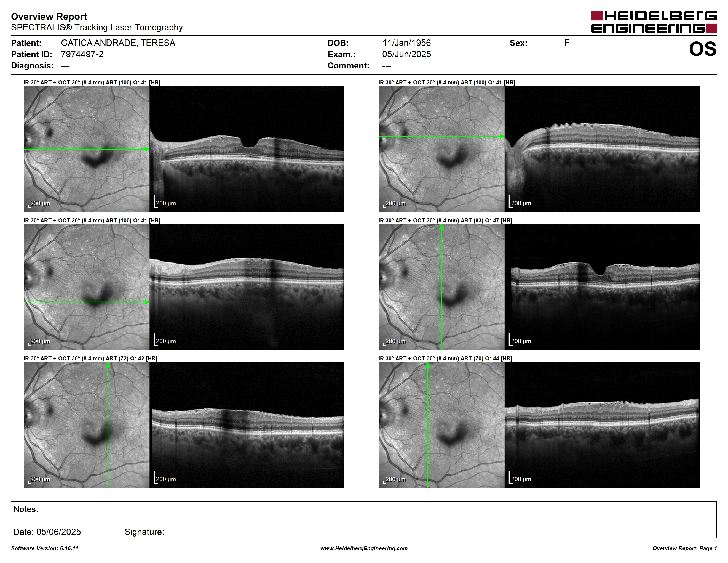Click middle-right IR fundus with vertical scan line
Image resolution: width=728 pixels, height=563 pixels.
tap(442, 287)
